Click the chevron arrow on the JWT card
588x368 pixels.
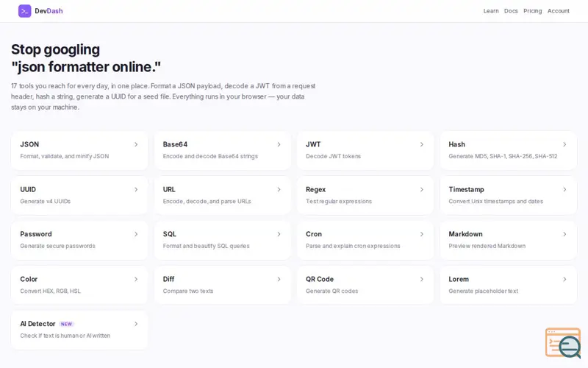tap(422, 144)
